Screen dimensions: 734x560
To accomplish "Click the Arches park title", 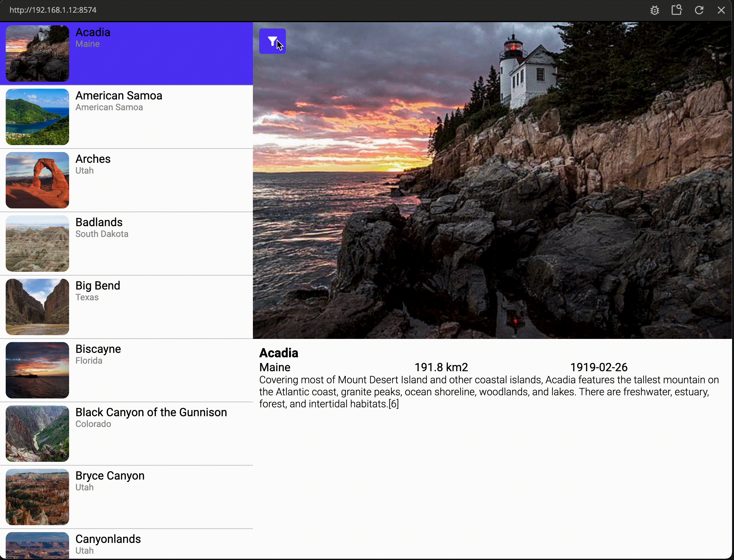I will pyautogui.click(x=93, y=159).
